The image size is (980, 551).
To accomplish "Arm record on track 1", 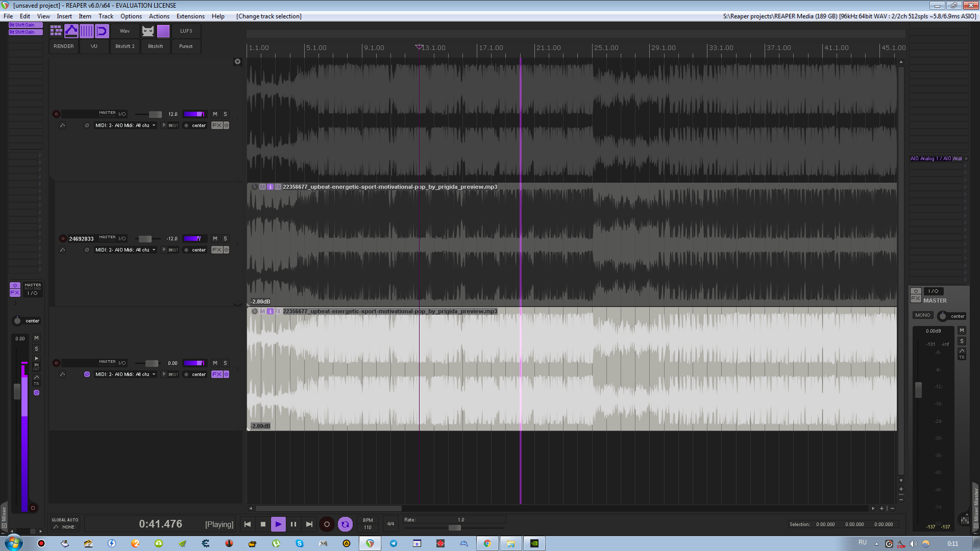I will click(56, 114).
